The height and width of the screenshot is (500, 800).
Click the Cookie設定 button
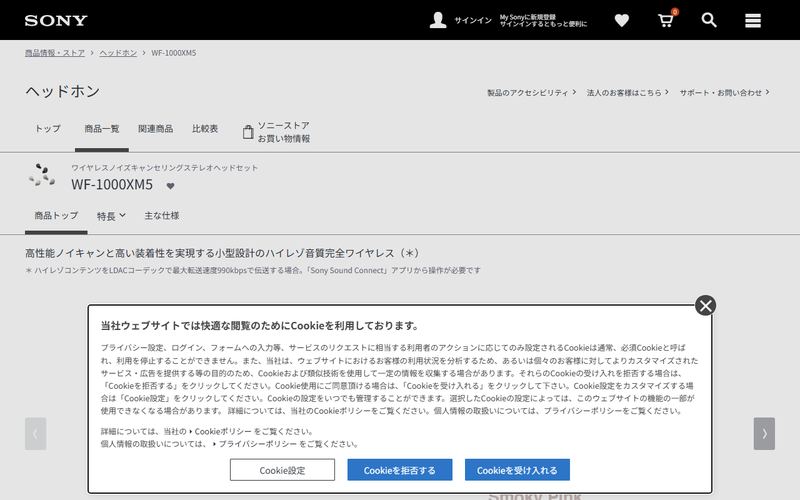(x=282, y=470)
